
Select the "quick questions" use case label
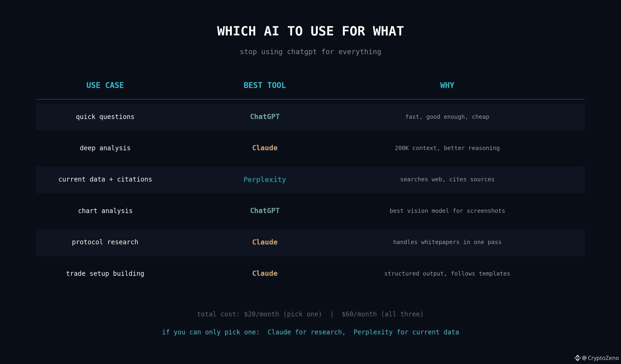click(x=105, y=117)
